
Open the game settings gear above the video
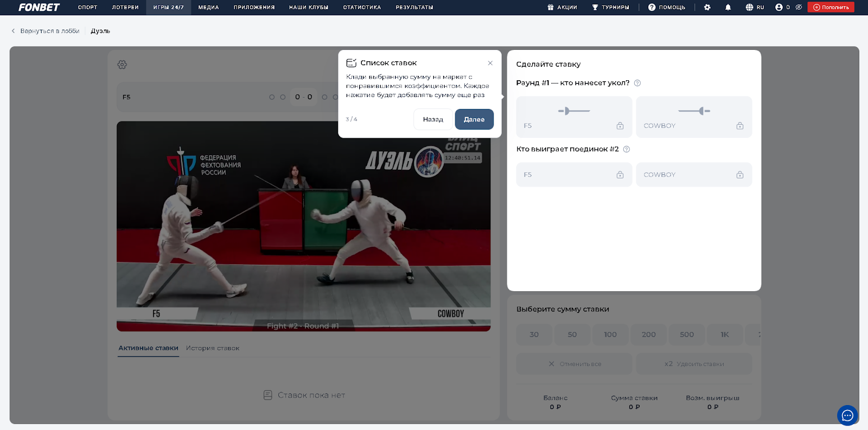pyautogui.click(x=122, y=65)
